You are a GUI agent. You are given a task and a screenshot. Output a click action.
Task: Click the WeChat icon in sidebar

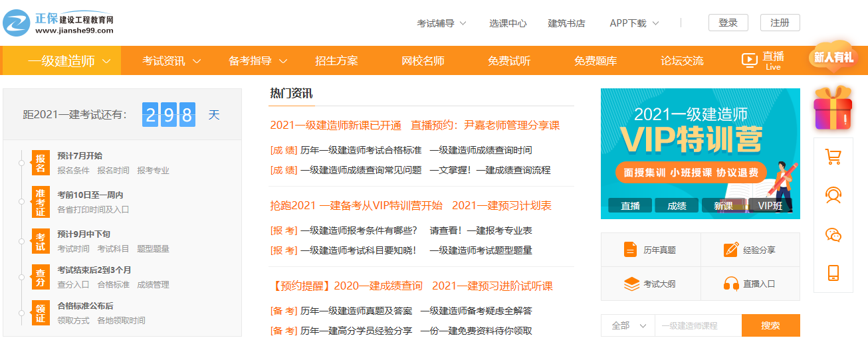tap(833, 234)
